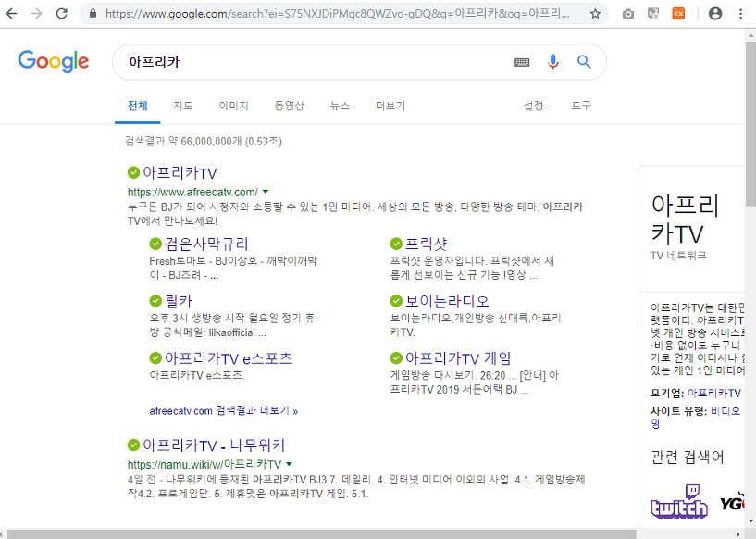Screen dimensions: 756x539
Task: Open the 릴카 sitelink
Action: pyautogui.click(x=179, y=301)
